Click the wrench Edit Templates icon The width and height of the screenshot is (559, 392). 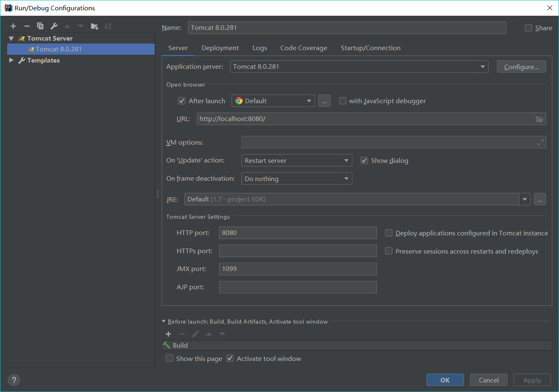pyautogui.click(x=54, y=26)
